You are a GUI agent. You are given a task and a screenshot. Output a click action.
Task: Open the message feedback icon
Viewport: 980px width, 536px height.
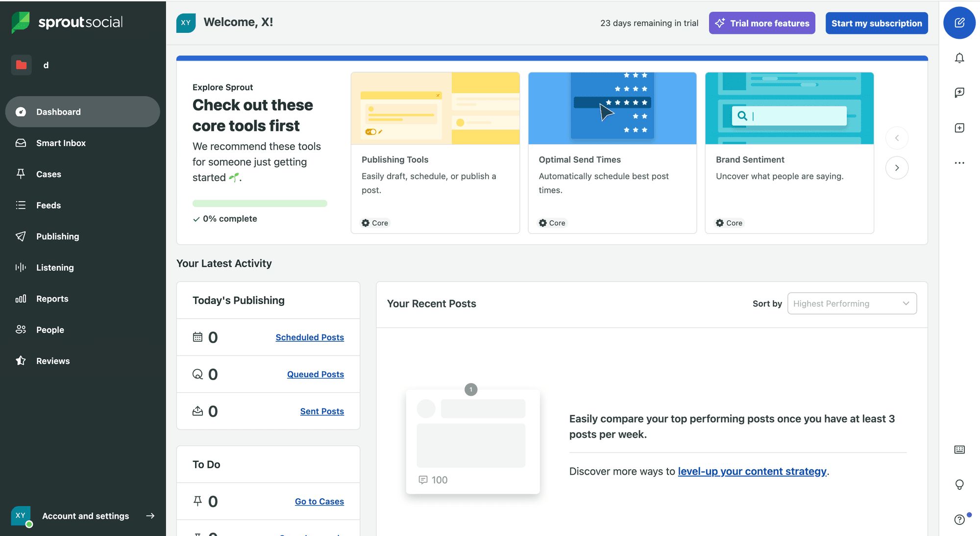pos(959,93)
